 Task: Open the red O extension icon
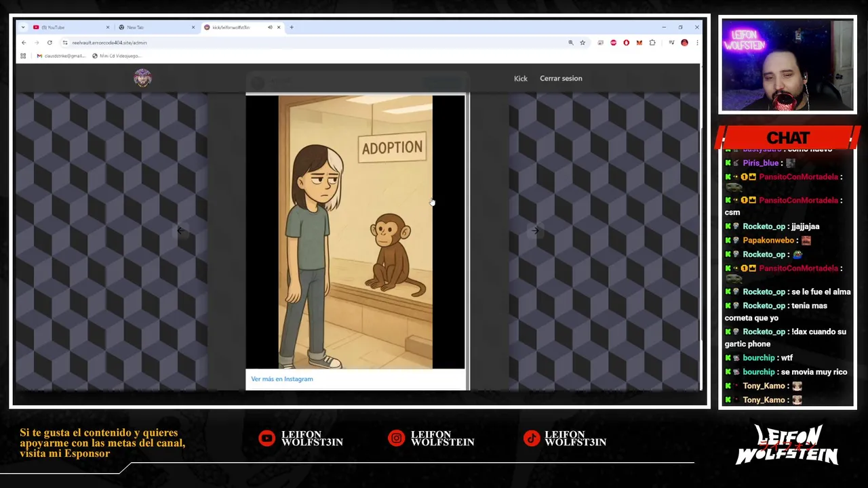click(x=626, y=43)
